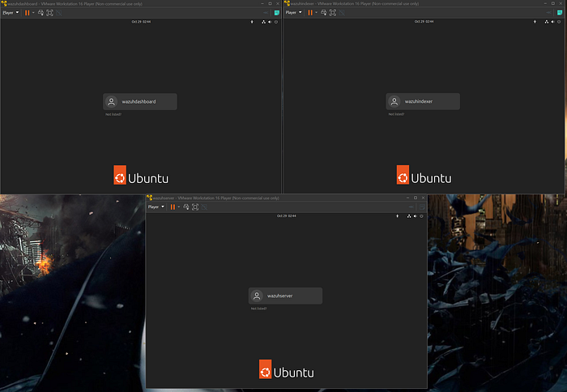Click "Not listed?" under the wazuhindexer user
The width and height of the screenshot is (567, 392).
pos(396,114)
